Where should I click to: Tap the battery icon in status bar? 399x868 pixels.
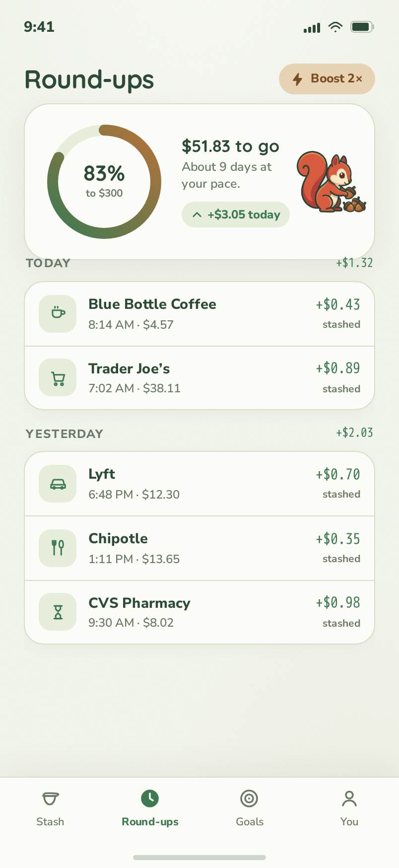pyautogui.click(x=362, y=27)
